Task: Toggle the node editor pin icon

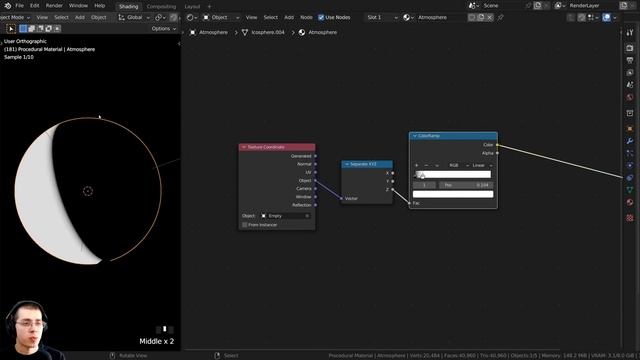Action: (x=500, y=18)
